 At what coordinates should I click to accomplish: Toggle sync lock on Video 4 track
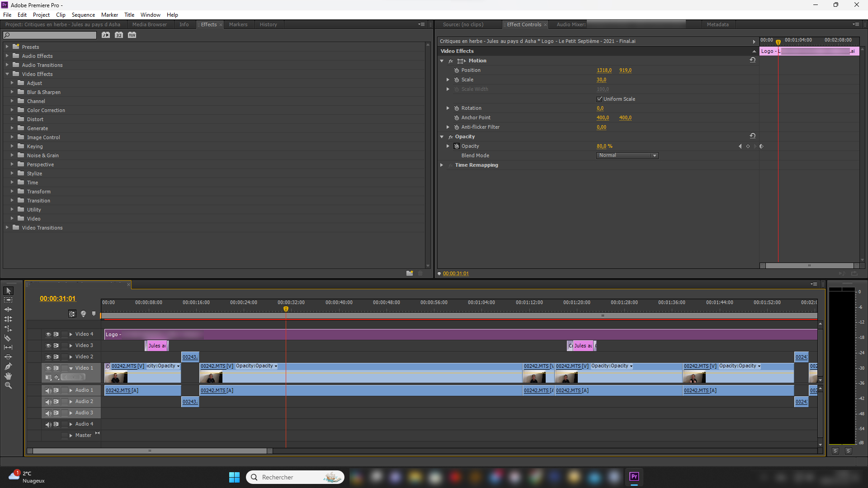pos(56,334)
